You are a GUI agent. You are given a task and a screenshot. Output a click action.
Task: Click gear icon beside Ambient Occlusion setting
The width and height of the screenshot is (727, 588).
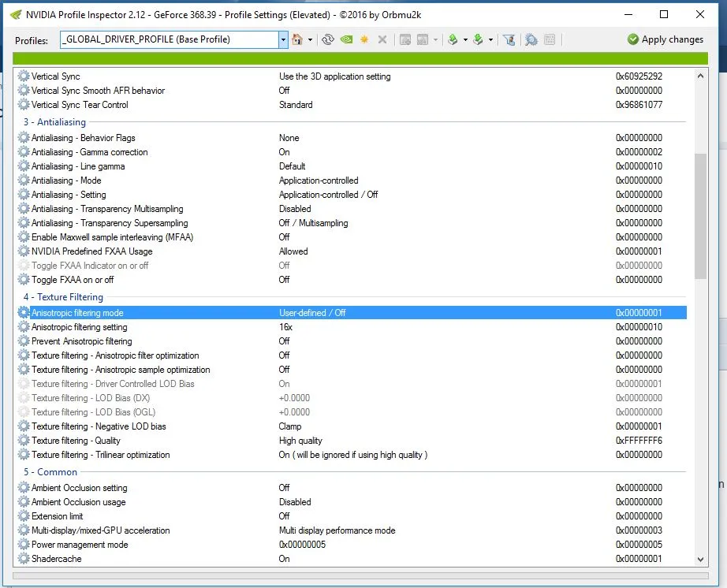point(24,488)
